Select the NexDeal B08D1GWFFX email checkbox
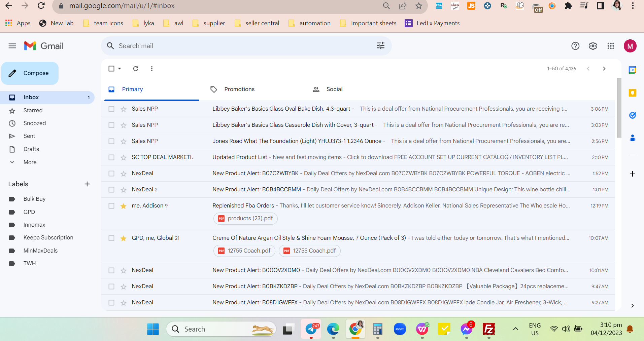Viewport: 644px width, 341px height. click(x=111, y=303)
